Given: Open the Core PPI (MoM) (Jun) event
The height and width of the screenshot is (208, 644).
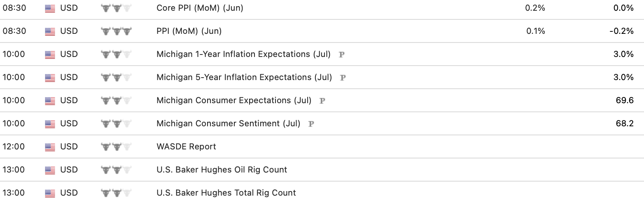Looking at the screenshot, I should (x=200, y=8).
